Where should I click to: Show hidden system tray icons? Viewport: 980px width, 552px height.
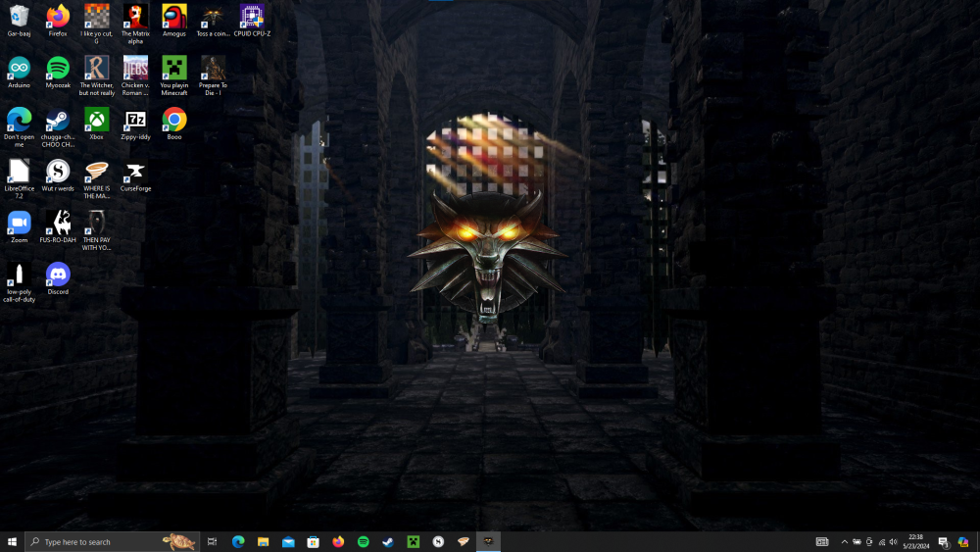coord(845,541)
